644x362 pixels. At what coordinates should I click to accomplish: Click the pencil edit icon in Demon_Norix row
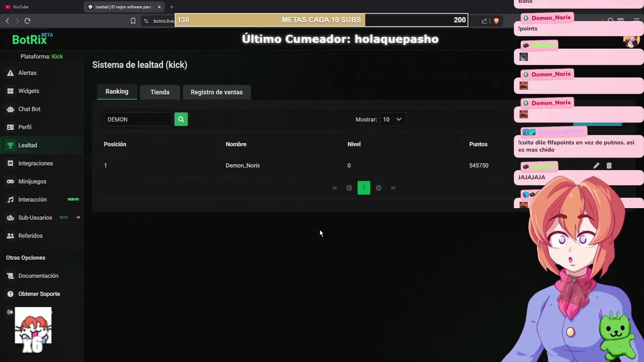pos(596,165)
